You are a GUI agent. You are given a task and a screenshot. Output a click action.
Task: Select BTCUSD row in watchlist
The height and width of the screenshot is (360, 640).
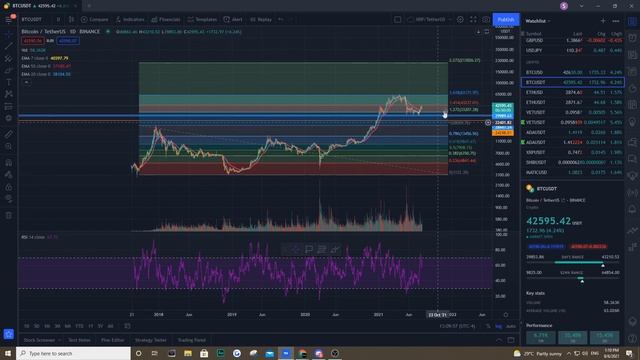[573, 72]
